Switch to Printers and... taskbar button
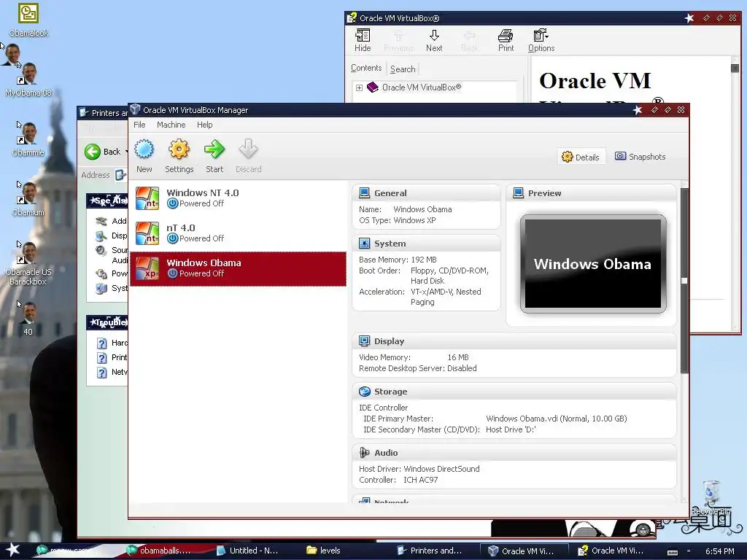Image resolution: width=747 pixels, height=560 pixels. pos(430,551)
